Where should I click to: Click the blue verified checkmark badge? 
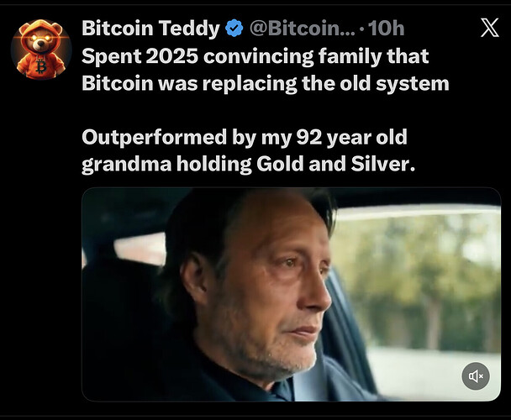point(234,29)
